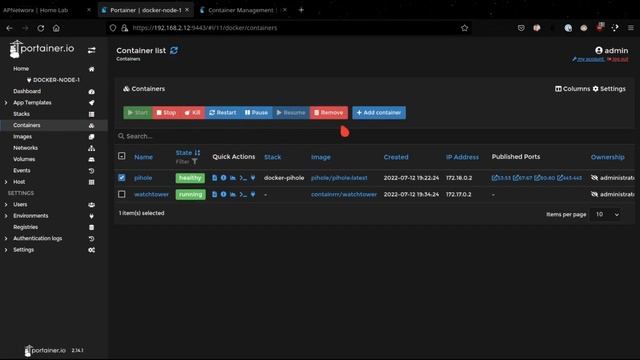This screenshot has width=640, height=360.
Task: Click the Kill button
Action: tap(192, 113)
